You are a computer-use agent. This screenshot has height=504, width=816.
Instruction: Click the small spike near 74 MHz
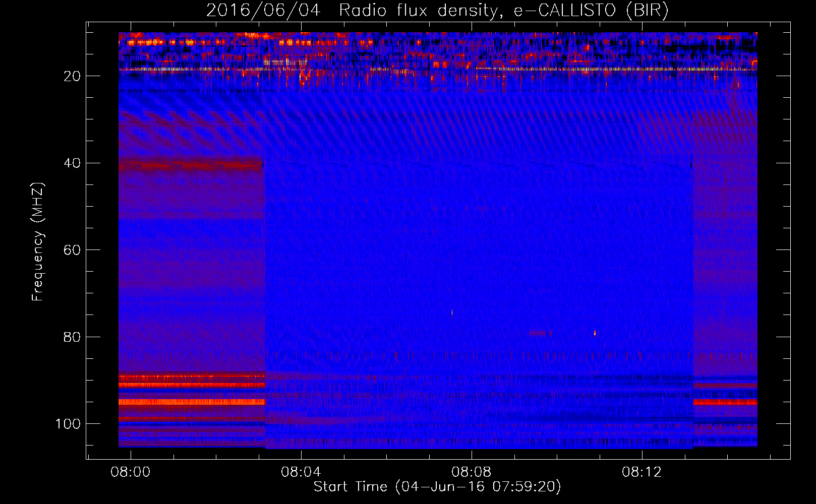[452, 312]
